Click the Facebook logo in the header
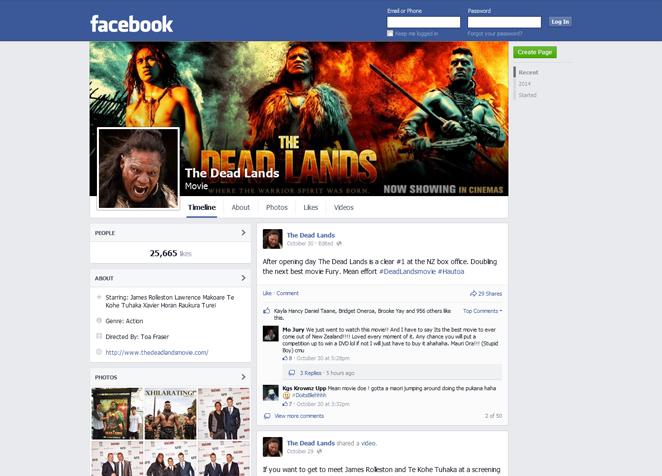 pos(131,24)
